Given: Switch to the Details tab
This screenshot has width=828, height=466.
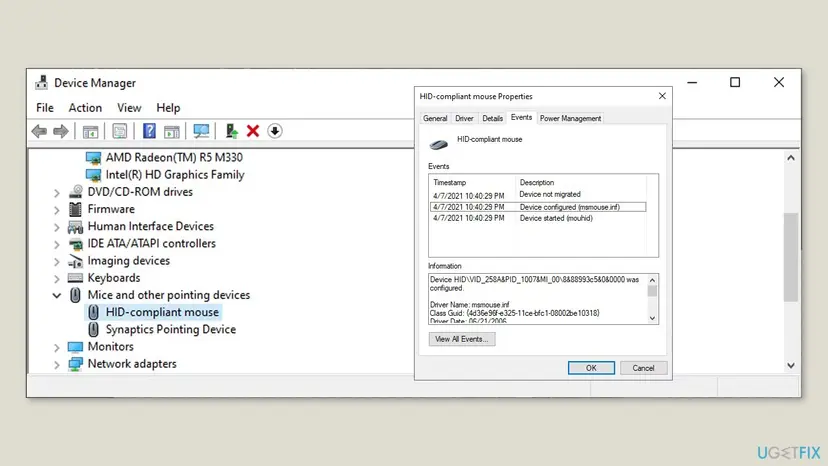Looking at the screenshot, I should (492, 118).
